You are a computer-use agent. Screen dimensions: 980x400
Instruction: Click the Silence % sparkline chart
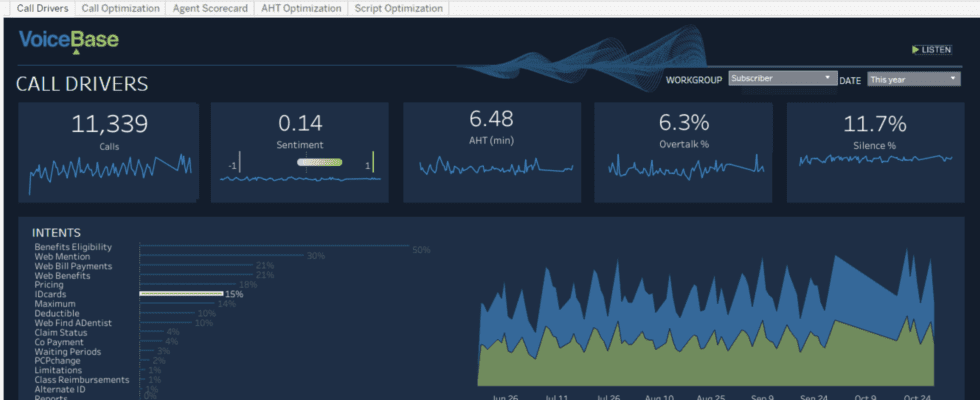877,159
